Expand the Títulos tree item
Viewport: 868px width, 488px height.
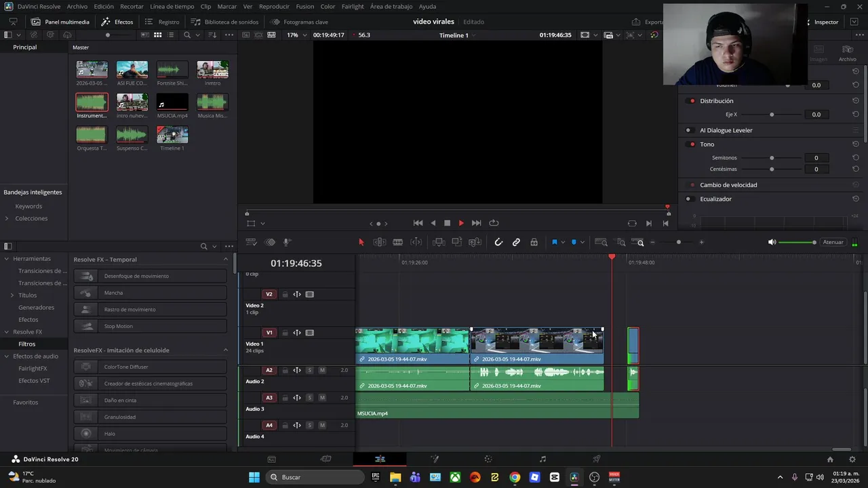[12, 296]
